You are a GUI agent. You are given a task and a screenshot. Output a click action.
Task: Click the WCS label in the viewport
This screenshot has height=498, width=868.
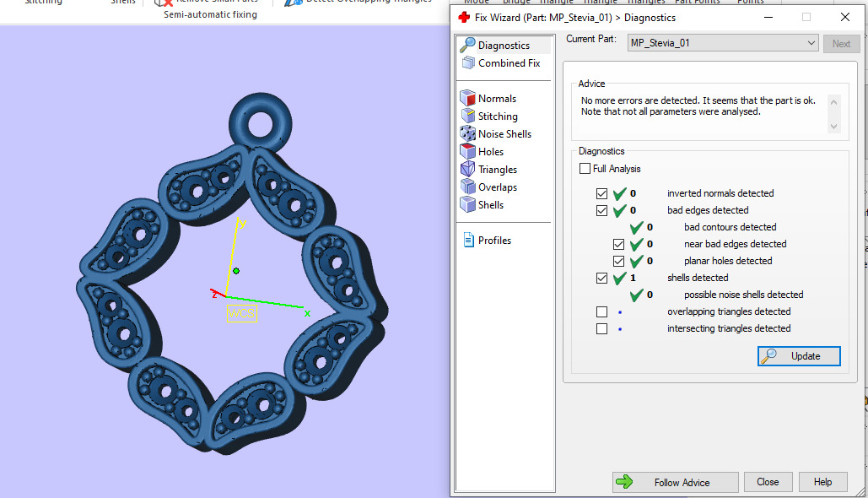242,313
